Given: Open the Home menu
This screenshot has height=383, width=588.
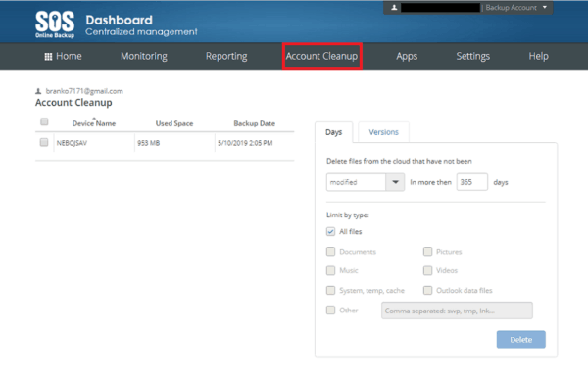Looking at the screenshot, I should [x=64, y=56].
